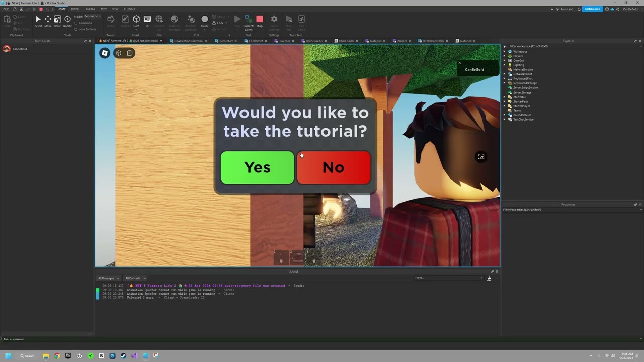Select the Select tool in Tools
This screenshot has width=644, height=362.
point(38,21)
